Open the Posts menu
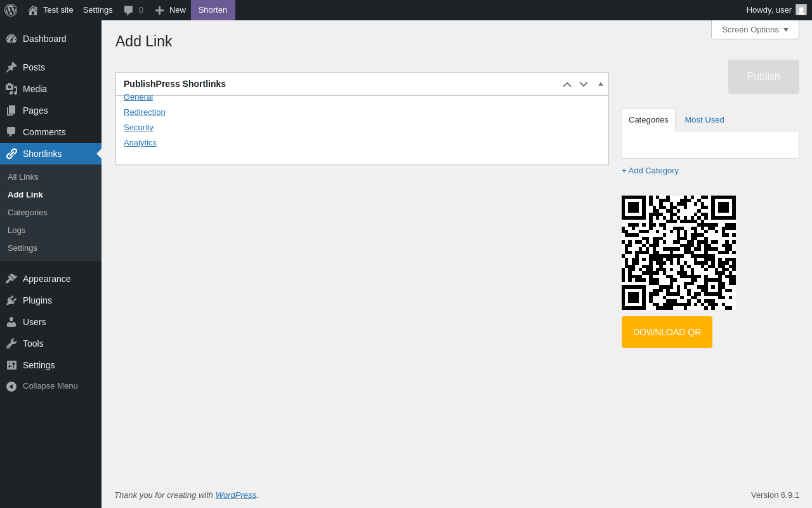 tap(51, 67)
